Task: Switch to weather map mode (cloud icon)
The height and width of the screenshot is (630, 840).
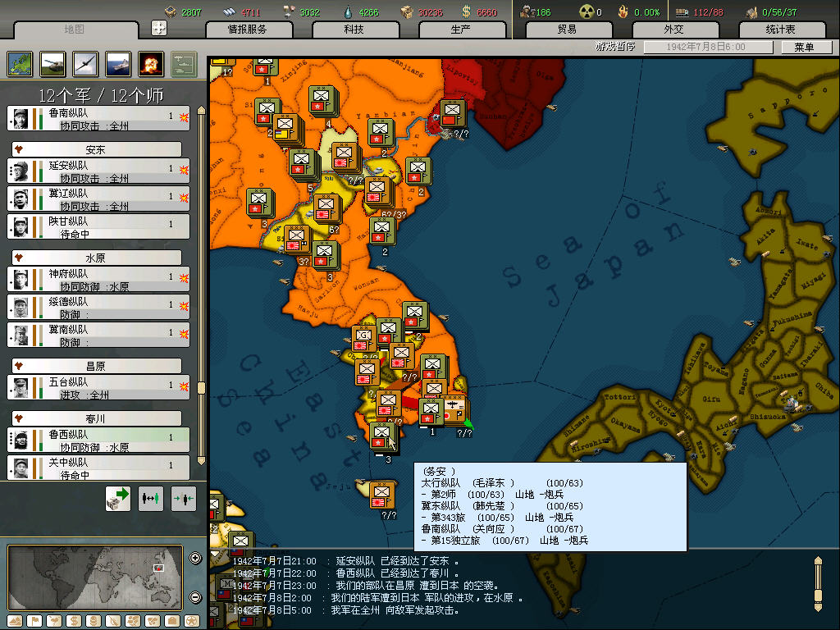Action: click(54, 622)
